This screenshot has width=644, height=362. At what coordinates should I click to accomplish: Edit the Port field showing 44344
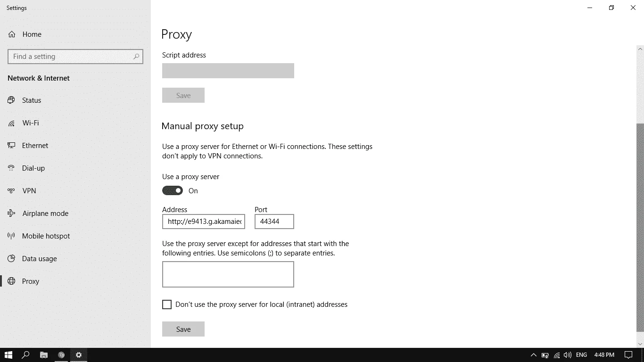[274, 222]
